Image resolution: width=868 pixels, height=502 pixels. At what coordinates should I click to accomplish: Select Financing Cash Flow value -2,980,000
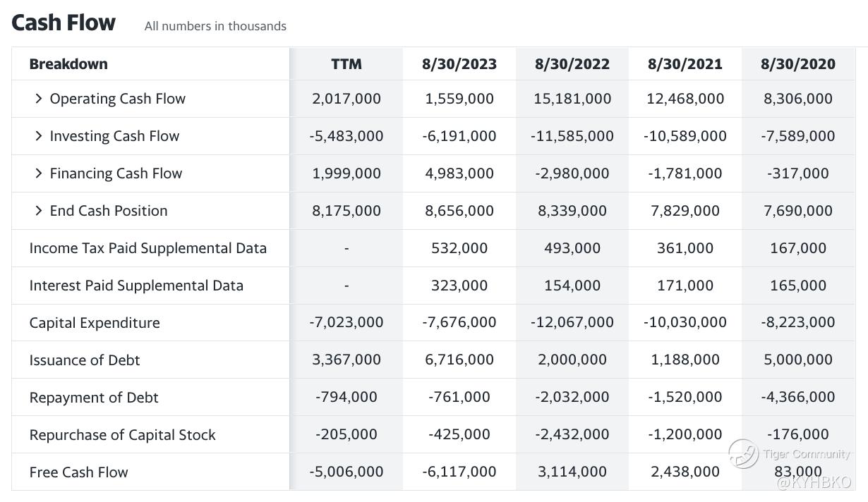point(572,173)
